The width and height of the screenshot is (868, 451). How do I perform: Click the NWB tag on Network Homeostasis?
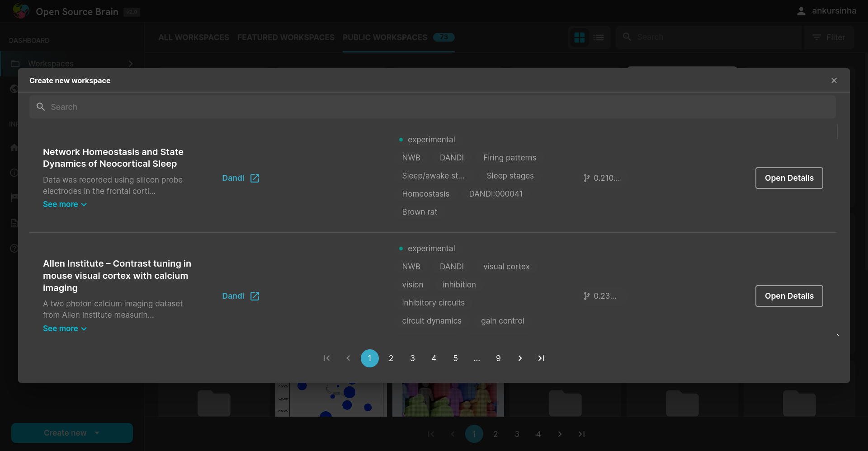pos(411,158)
